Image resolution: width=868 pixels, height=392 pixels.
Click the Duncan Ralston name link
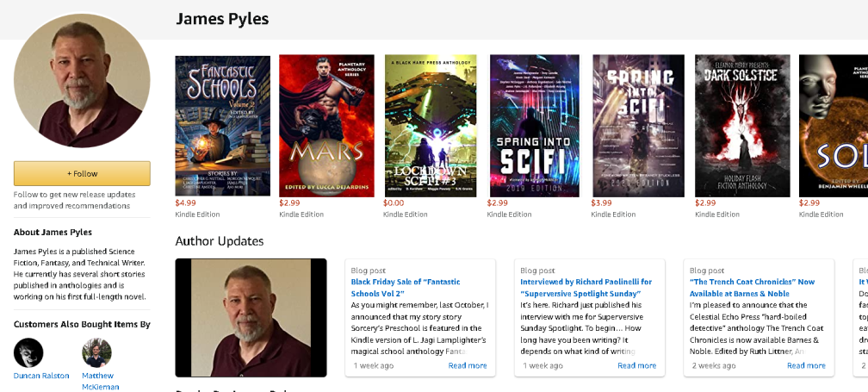click(41, 376)
